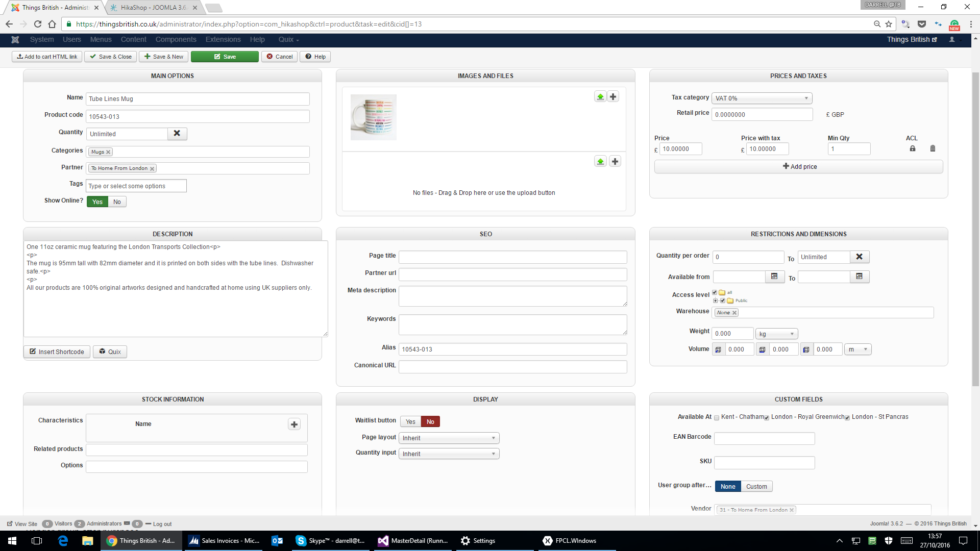The image size is (980, 551).
Task: Click the Save & Close button
Action: [110, 57]
